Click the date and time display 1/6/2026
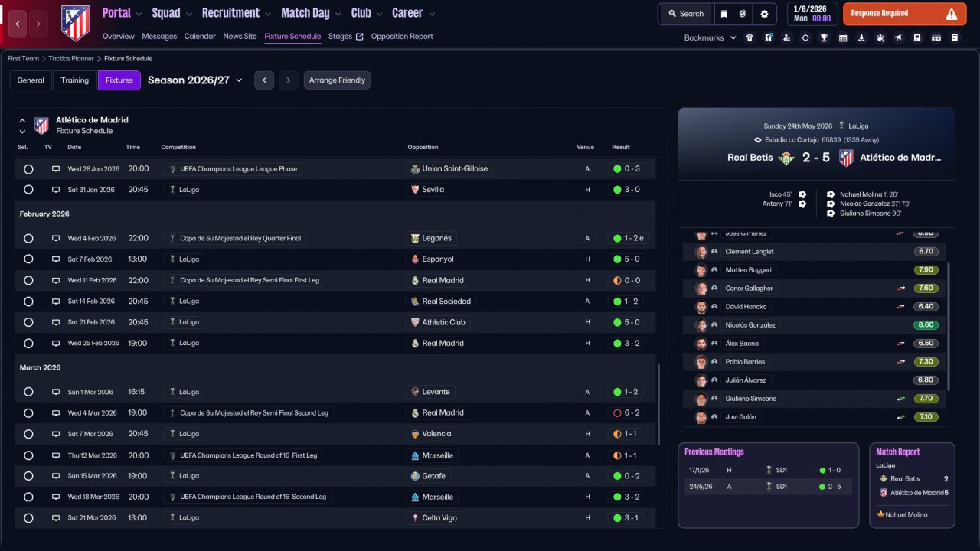This screenshot has height=551, width=980. pos(811,14)
